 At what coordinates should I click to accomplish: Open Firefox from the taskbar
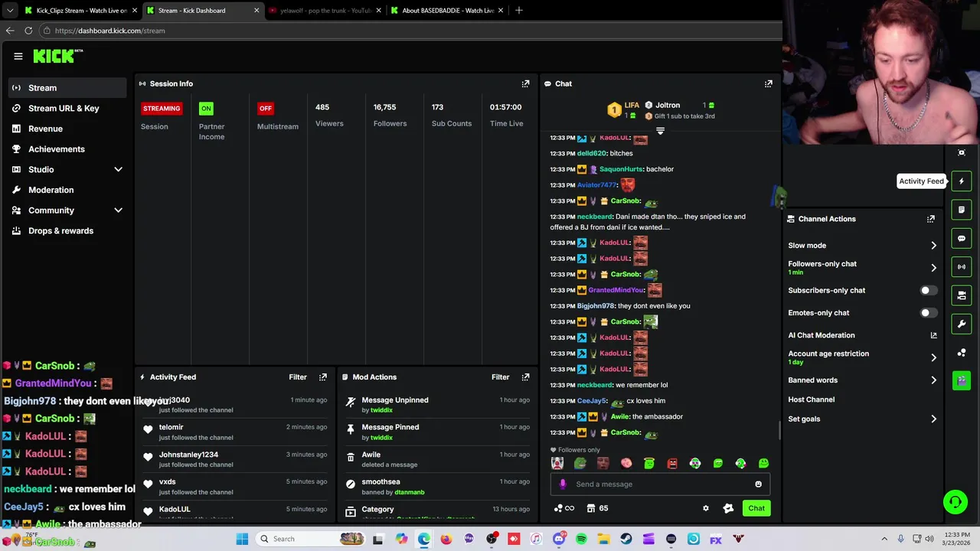[x=446, y=539]
